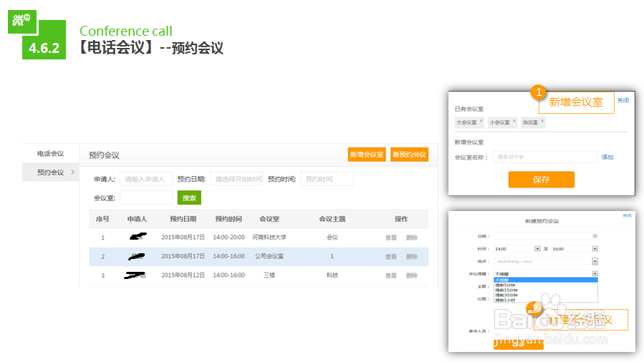Select 不提醒 in the reminder list

545,280
